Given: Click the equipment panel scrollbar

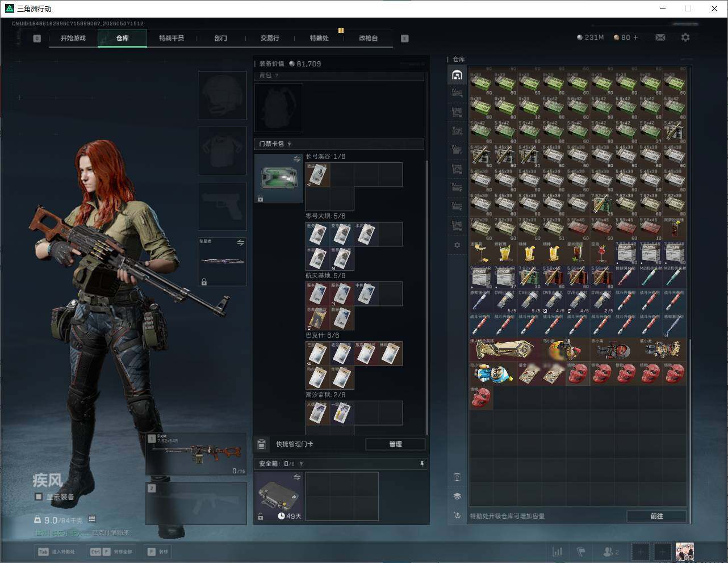Looking at the screenshot, I should (427, 298).
